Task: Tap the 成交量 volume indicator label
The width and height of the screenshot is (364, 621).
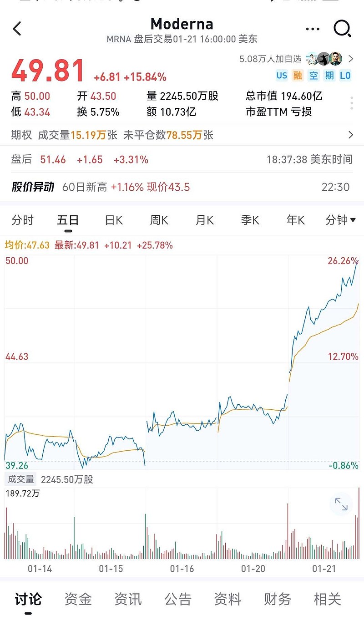Action: point(21,479)
